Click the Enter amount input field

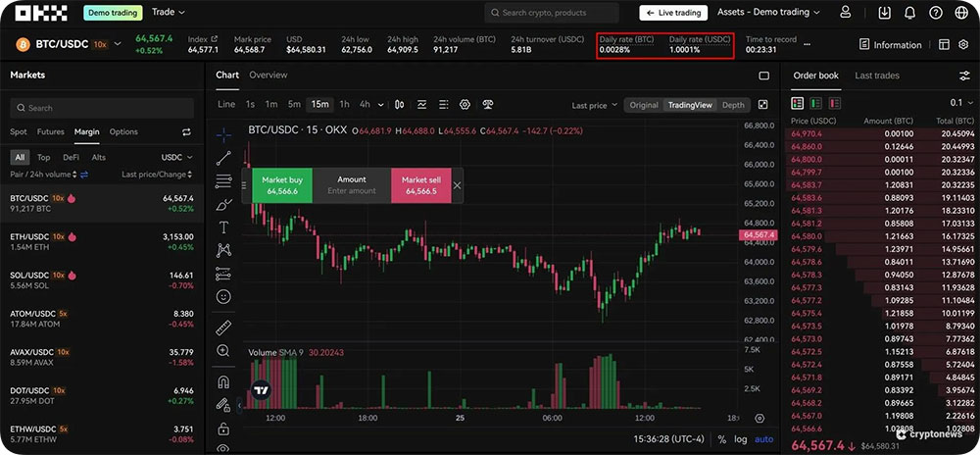pyautogui.click(x=351, y=191)
